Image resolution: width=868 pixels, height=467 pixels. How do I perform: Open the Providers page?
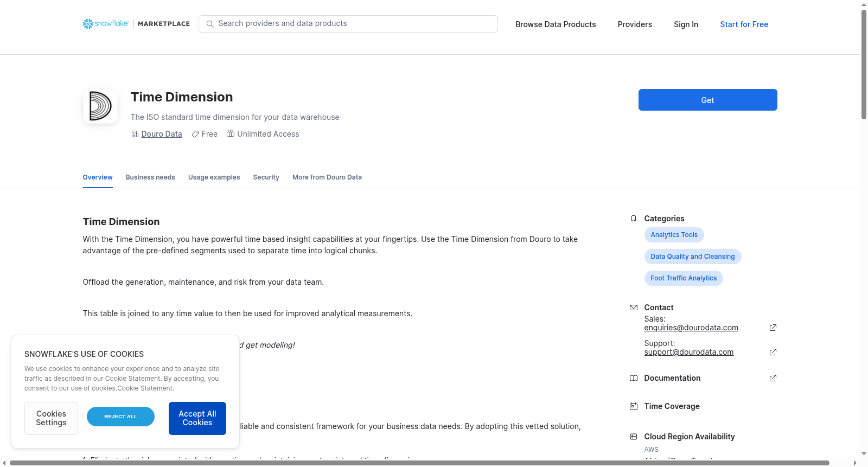click(x=635, y=24)
